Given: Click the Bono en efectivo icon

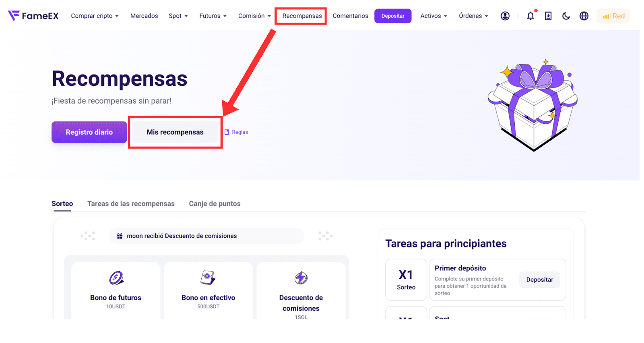Looking at the screenshot, I should tap(208, 278).
